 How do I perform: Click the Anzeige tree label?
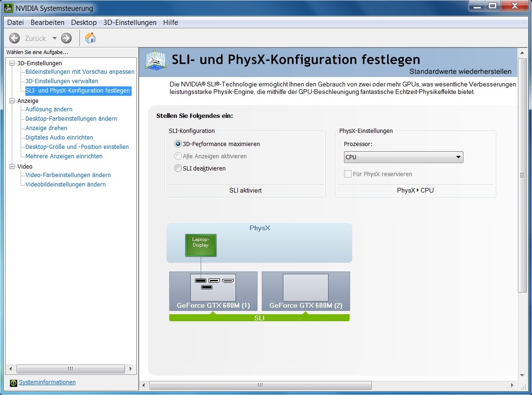[28, 101]
